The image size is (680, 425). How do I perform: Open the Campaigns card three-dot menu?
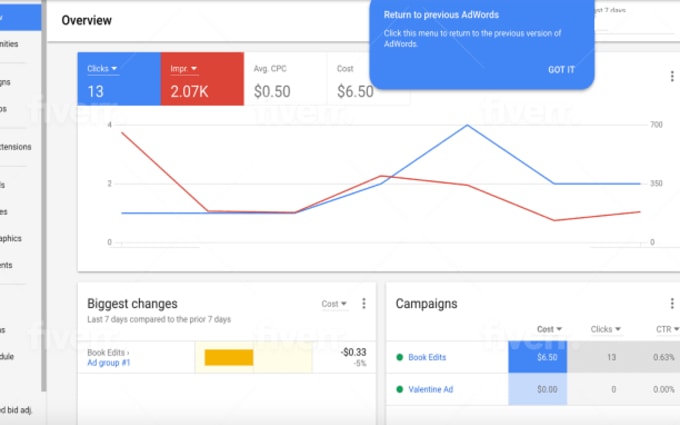click(x=672, y=304)
